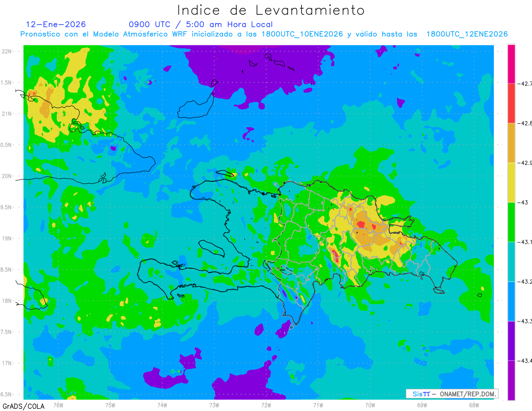Click the 'GrADS/COLA' credit text
Image resolution: width=532 pixels, height=411 pixels.
click(x=23, y=406)
